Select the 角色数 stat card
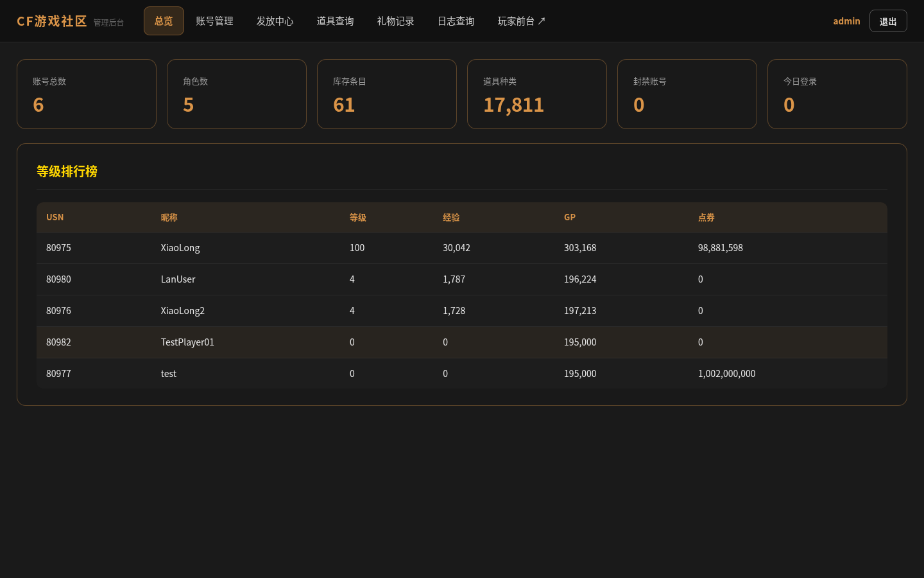 (x=237, y=94)
